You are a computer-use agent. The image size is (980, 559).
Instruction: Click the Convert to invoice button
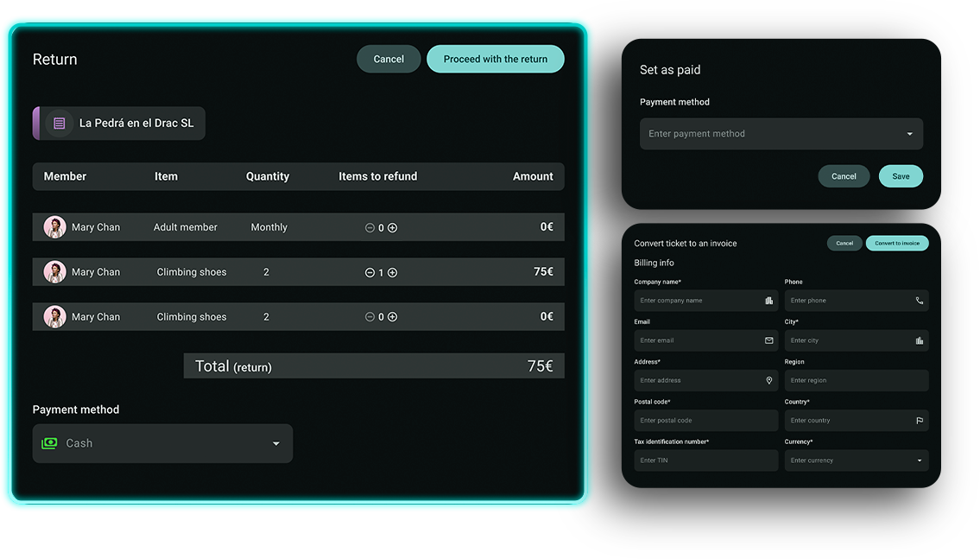point(897,243)
